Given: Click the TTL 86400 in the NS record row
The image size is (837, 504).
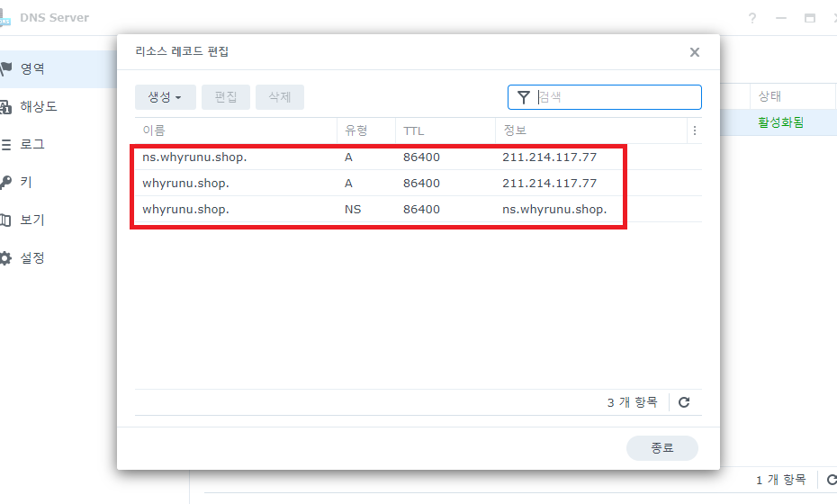Looking at the screenshot, I should coord(421,210).
